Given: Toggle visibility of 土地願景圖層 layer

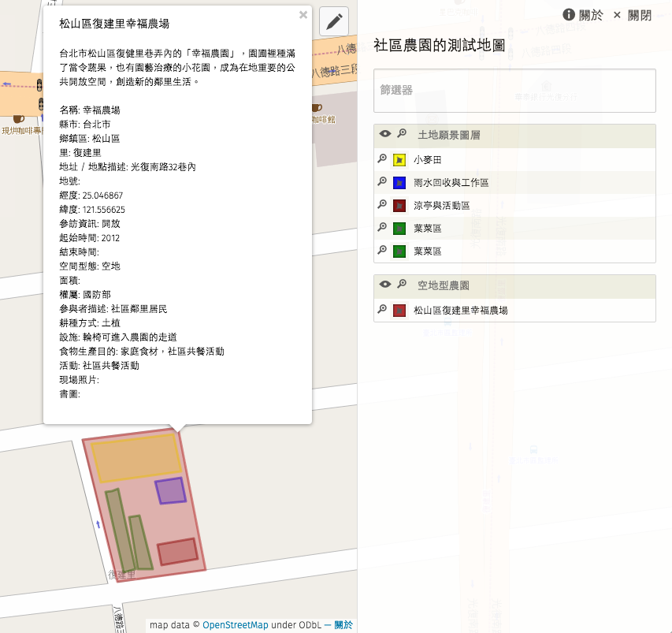Looking at the screenshot, I should (385, 134).
